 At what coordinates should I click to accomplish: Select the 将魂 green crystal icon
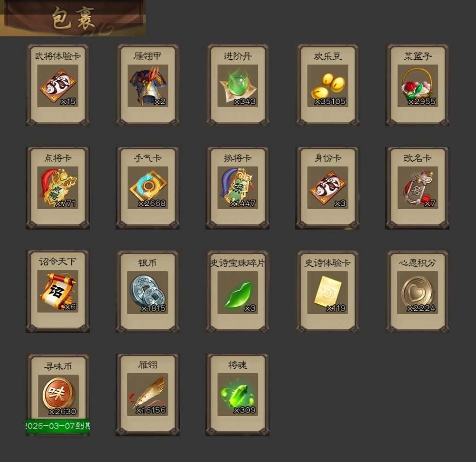pos(238,395)
